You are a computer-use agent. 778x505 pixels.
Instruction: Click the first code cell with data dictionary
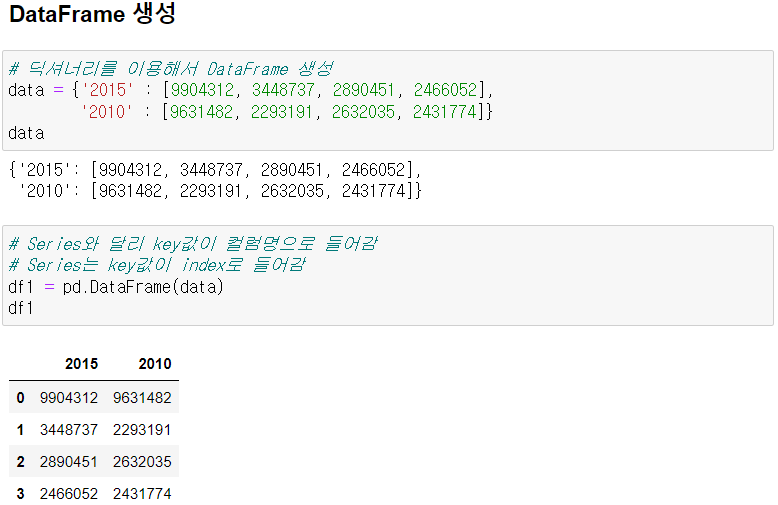click(x=388, y=100)
